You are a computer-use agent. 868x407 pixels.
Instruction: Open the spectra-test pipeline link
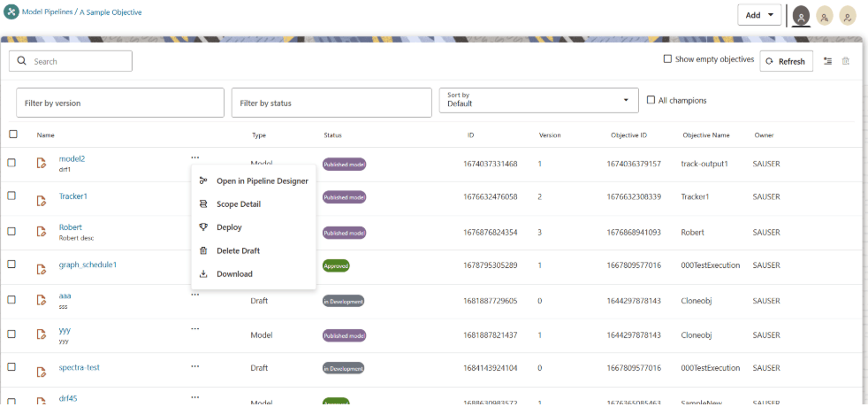[80, 366]
